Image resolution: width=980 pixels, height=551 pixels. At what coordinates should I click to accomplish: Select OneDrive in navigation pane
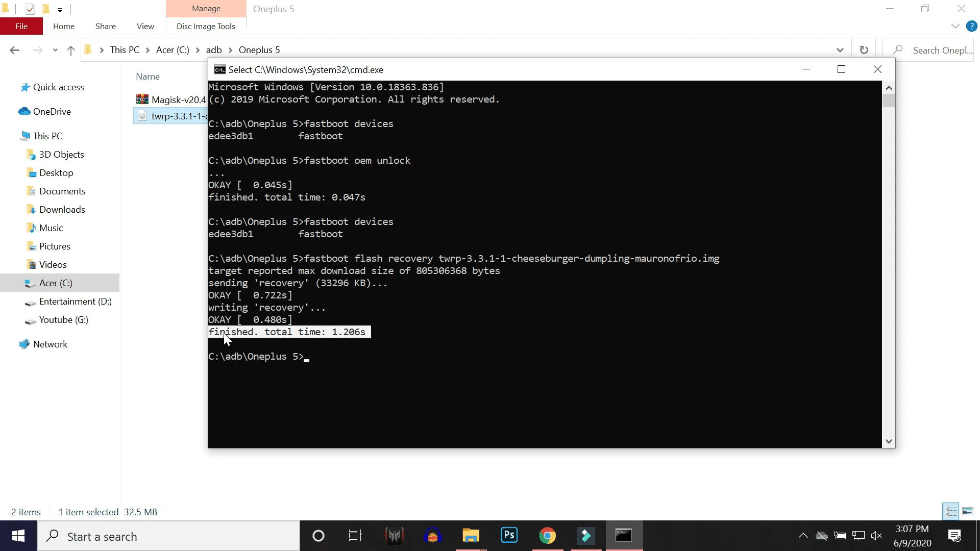[x=52, y=112]
